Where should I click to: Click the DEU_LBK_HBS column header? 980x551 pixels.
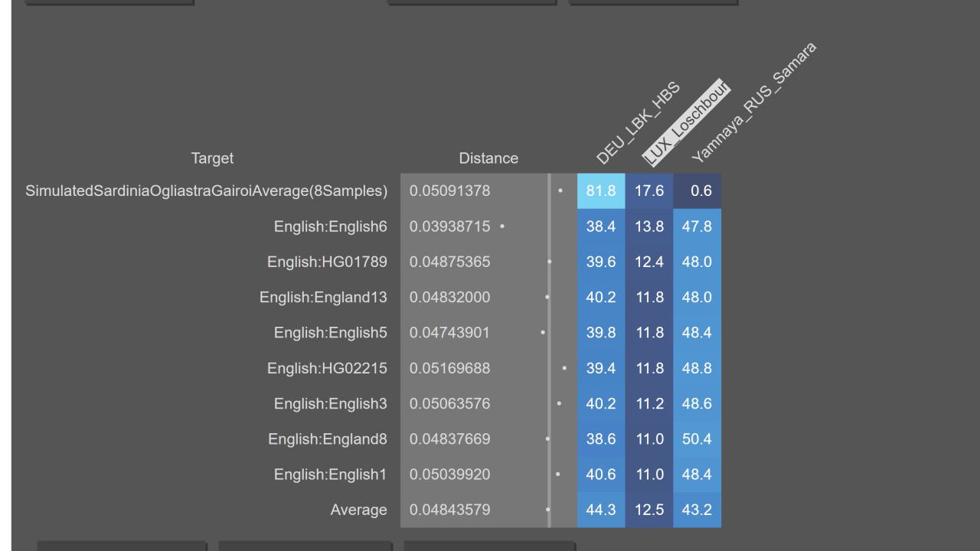click(638, 123)
